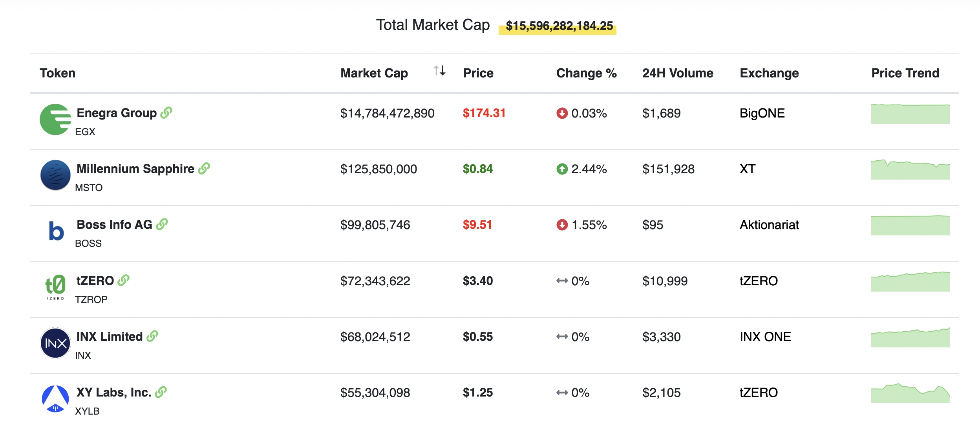The width and height of the screenshot is (980, 426).
Task: Open the link icon next to INX Limited
Action: (x=152, y=336)
